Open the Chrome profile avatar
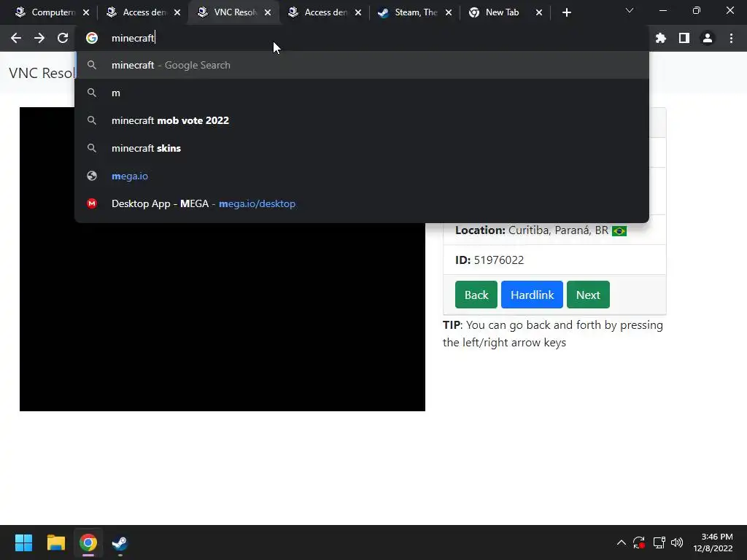The image size is (747, 560). coord(708,38)
